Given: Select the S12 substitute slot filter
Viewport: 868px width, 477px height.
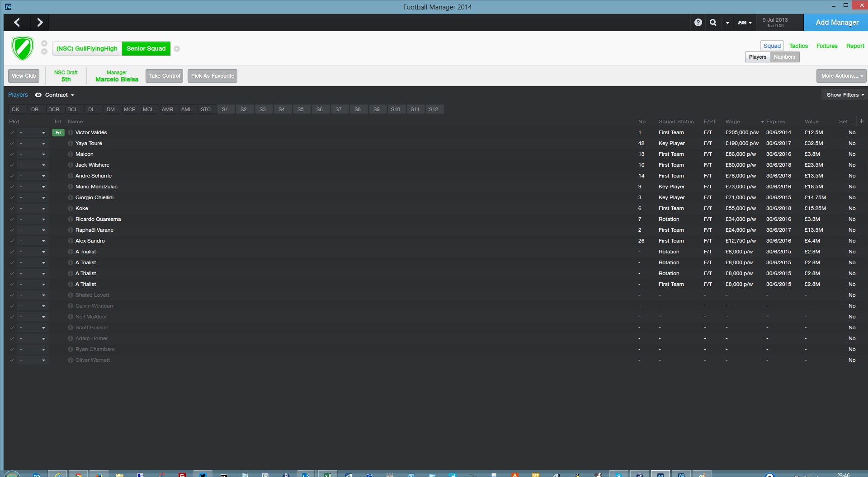Looking at the screenshot, I should pos(434,109).
